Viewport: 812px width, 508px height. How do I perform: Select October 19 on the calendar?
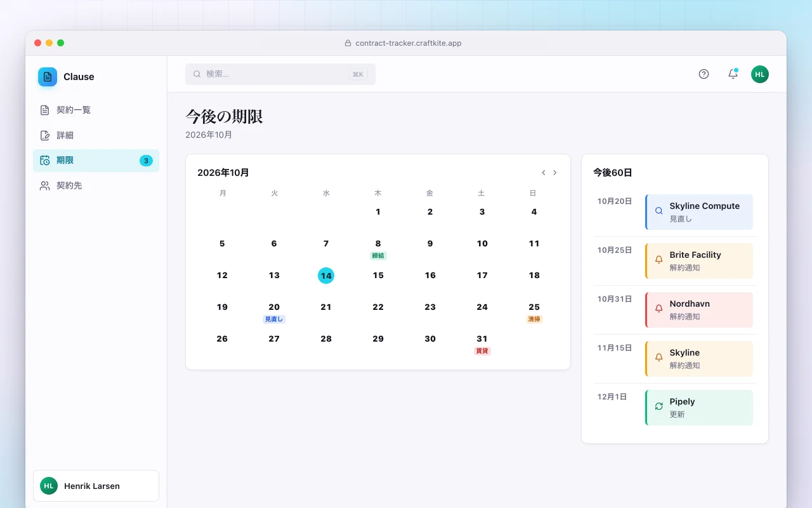pyautogui.click(x=222, y=307)
